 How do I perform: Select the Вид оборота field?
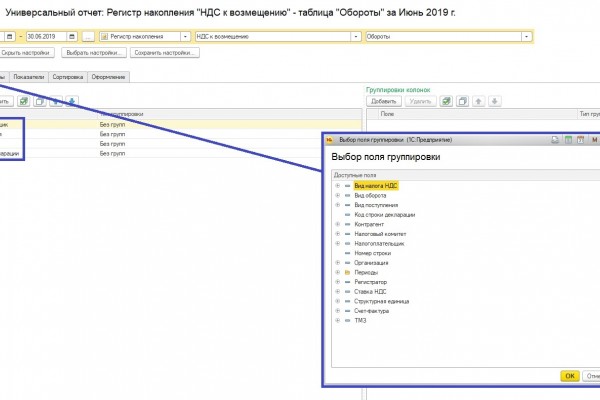[370, 196]
